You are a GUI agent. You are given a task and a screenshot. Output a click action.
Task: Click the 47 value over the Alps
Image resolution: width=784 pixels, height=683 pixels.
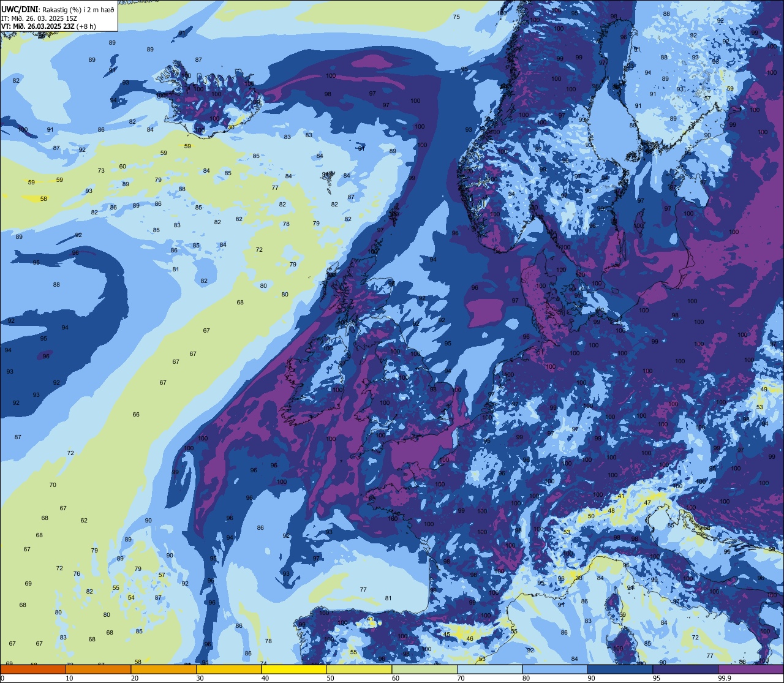647,503
